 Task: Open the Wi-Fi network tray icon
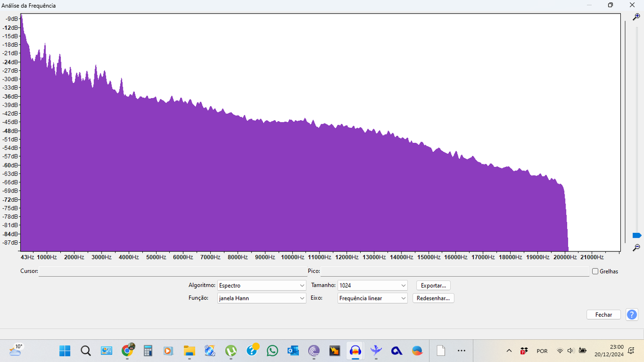coord(560,350)
